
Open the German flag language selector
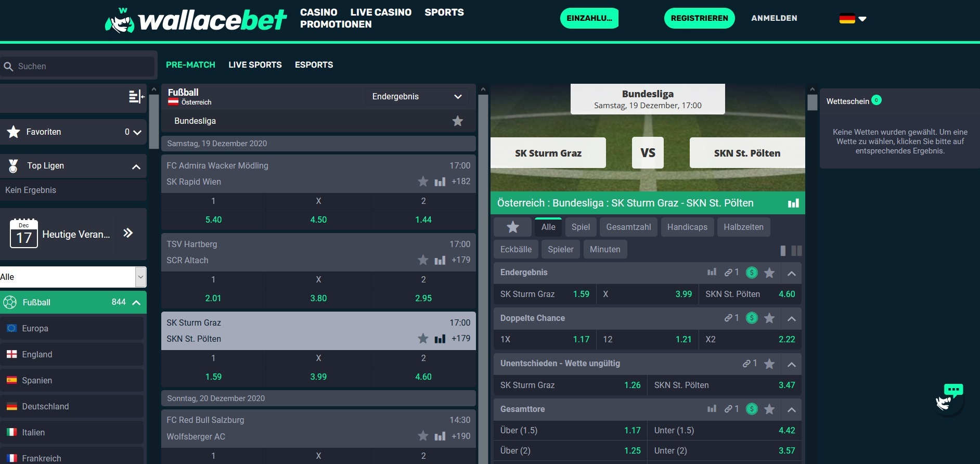point(853,18)
